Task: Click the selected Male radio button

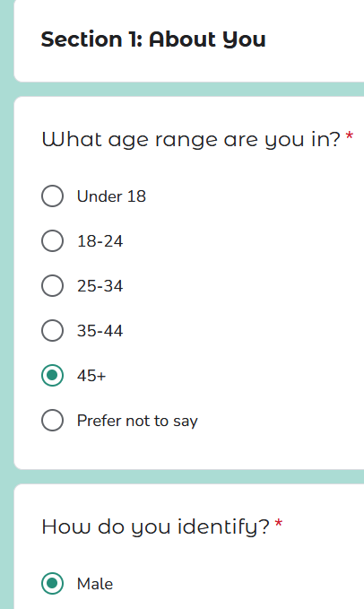Action: tap(52, 583)
